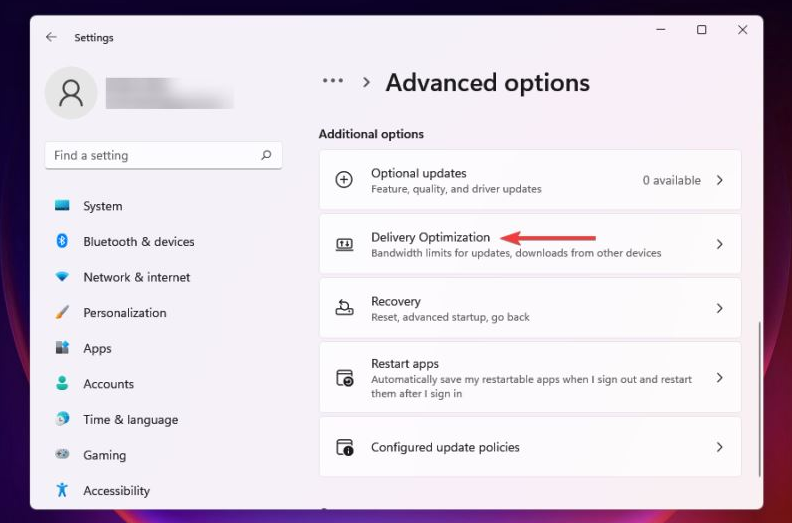Viewport: 792px width, 523px height.
Task: Select Apps in the sidebar
Action: [x=97, y=348]
